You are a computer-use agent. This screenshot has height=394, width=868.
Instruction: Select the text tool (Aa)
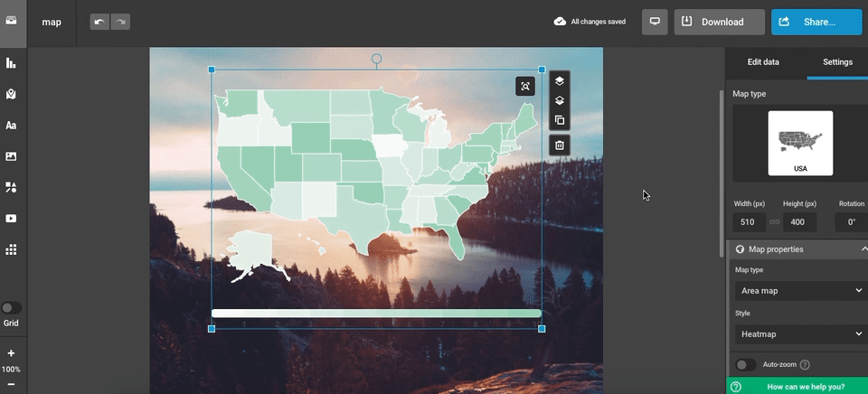[12, 126]
